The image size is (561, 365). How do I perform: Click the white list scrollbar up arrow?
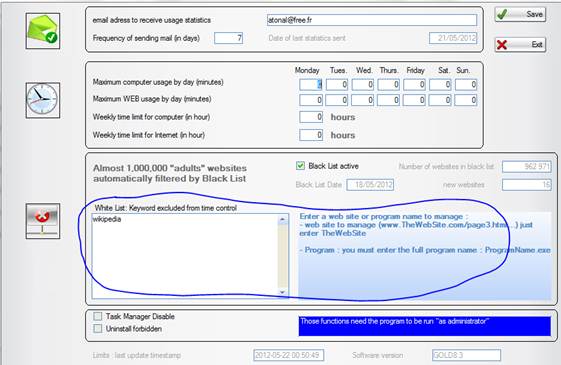point(283,219)
